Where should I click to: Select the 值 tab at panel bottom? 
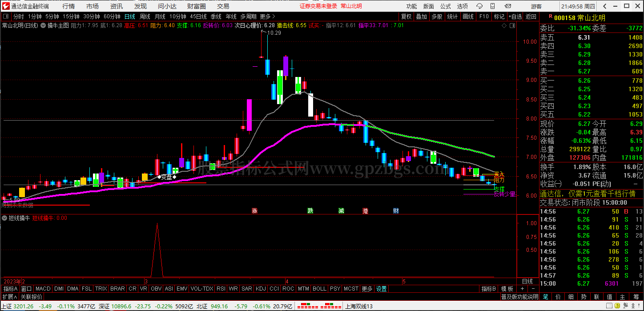(609, 297)
